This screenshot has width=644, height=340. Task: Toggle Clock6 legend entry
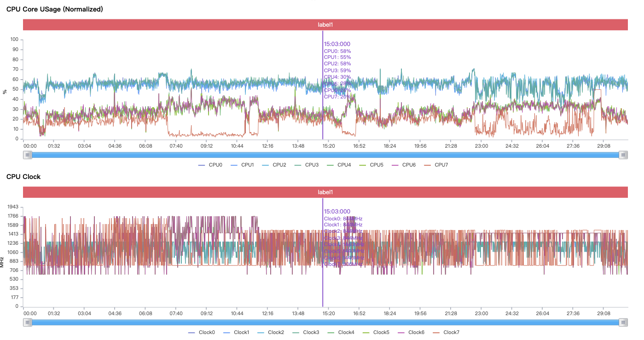click(411, 332)
